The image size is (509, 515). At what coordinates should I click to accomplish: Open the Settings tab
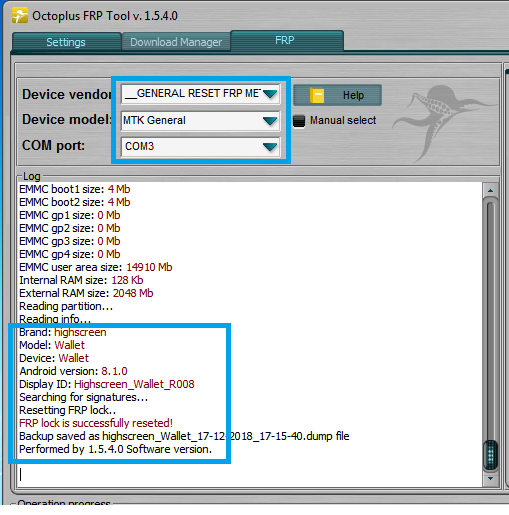[66, 42]
